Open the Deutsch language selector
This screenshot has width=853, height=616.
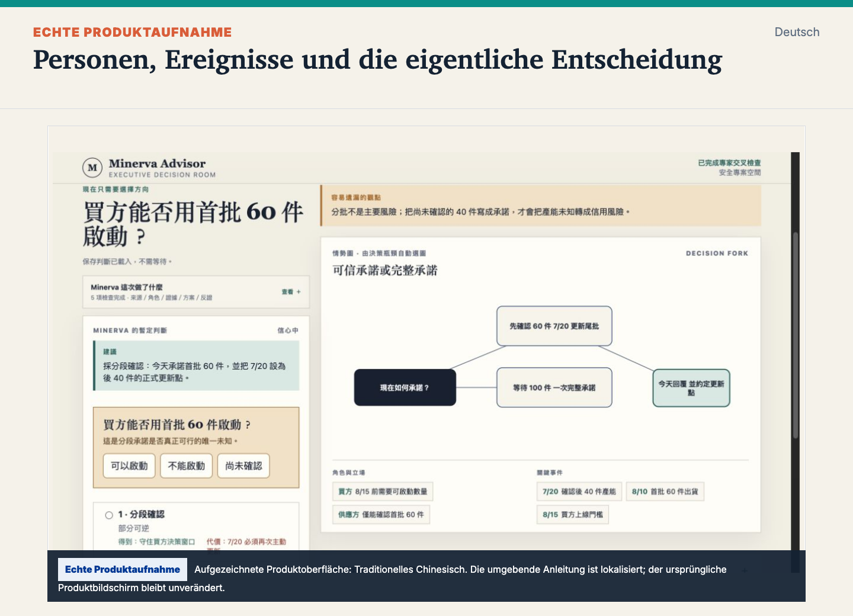tap(797, 32)
